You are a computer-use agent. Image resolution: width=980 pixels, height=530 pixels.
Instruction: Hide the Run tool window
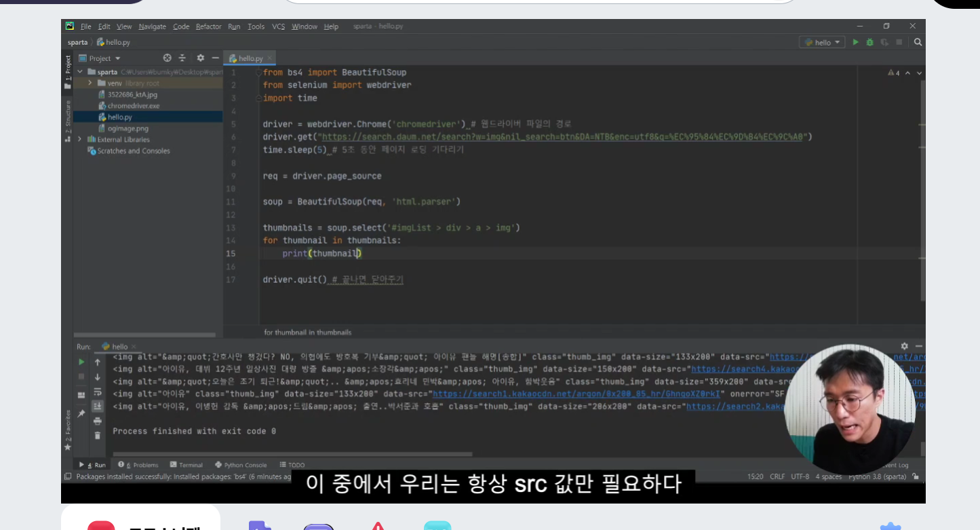918,346
